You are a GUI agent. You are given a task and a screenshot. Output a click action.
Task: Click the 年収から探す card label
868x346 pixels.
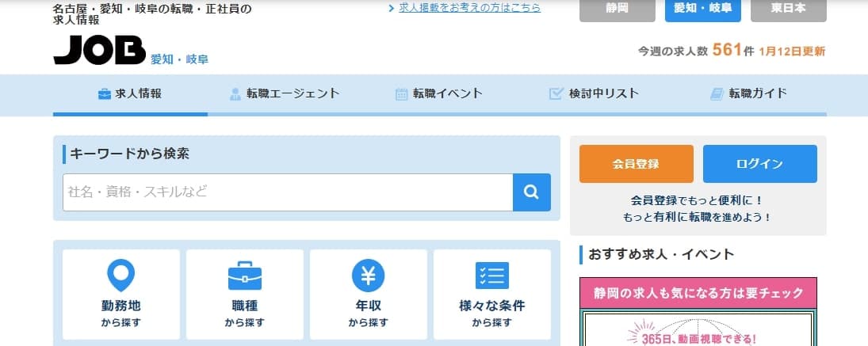[368, 313]
